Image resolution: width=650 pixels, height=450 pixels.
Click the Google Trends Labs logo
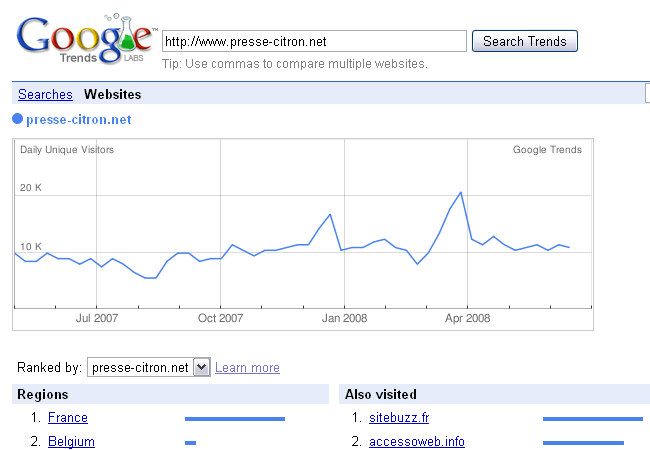(85, 39)
